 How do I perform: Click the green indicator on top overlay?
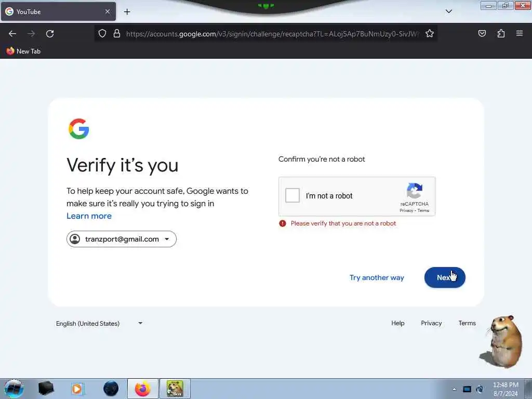265,6
